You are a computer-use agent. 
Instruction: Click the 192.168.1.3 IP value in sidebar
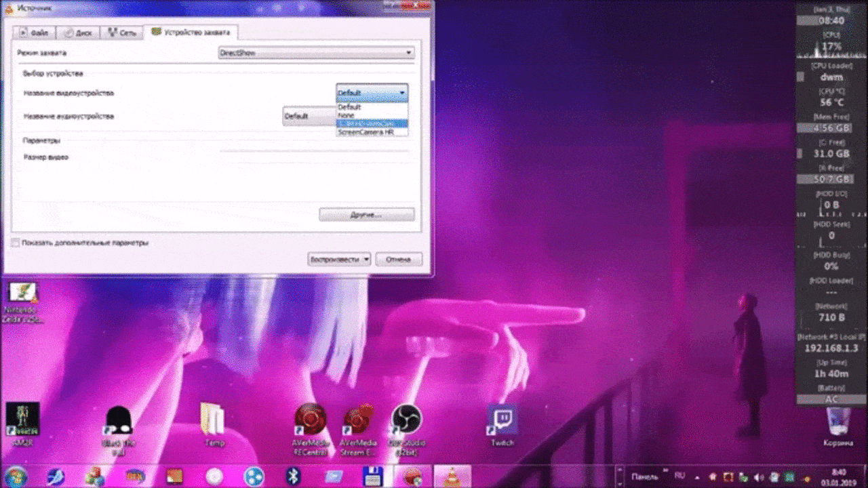pyautogui.click(x=831, y=348)
